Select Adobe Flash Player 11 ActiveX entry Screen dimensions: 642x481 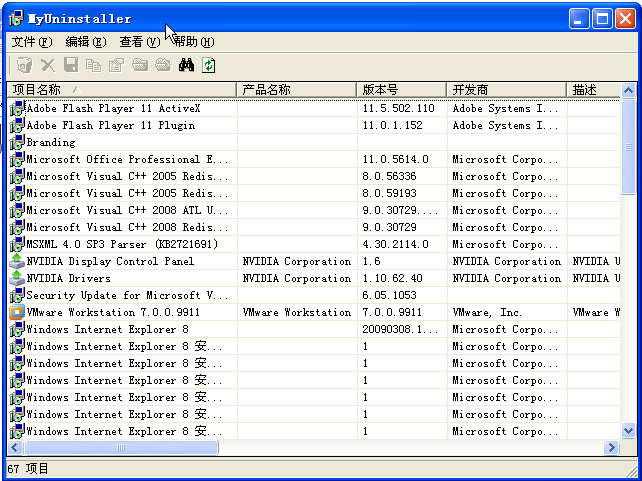113,108
